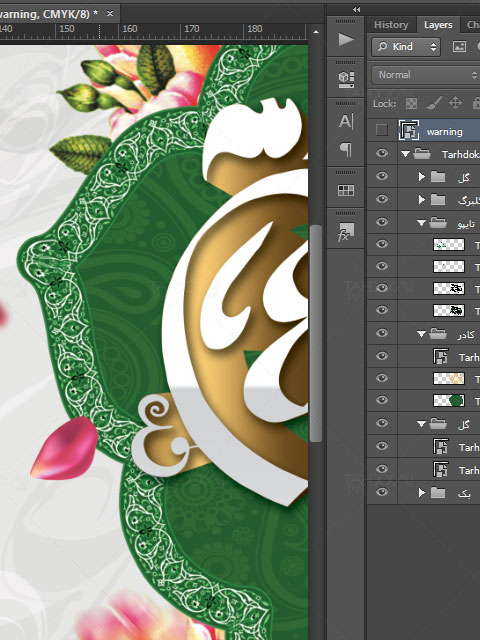Select the green shape layer thumbnail

449,400
